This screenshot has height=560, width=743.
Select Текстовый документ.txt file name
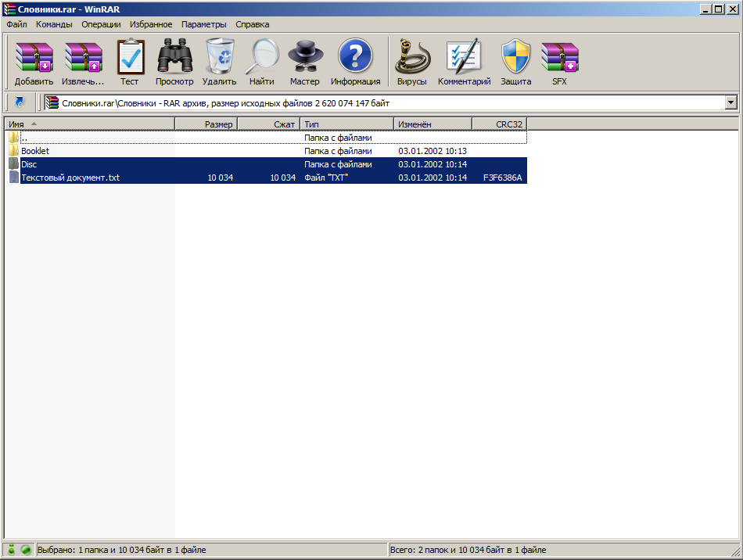[70, 178]
